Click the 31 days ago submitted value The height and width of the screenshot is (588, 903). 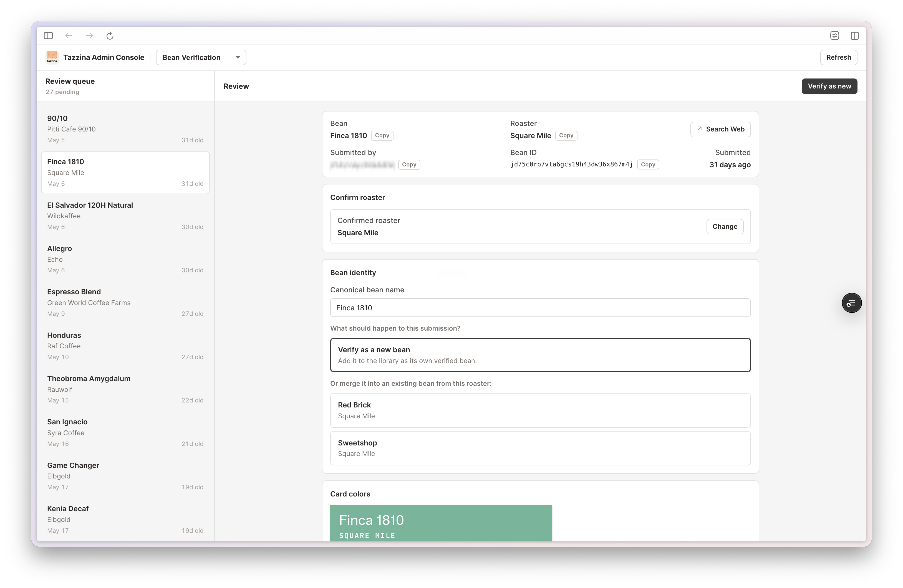point(730,164)
